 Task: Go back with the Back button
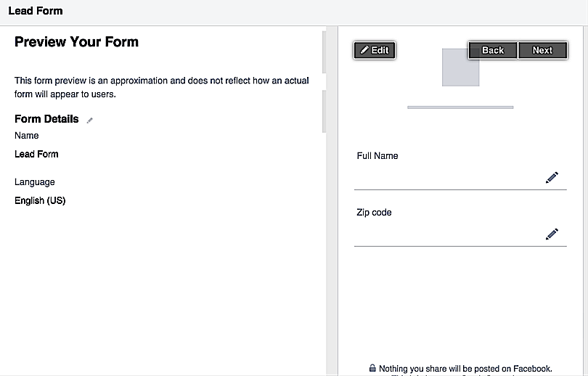492,50
